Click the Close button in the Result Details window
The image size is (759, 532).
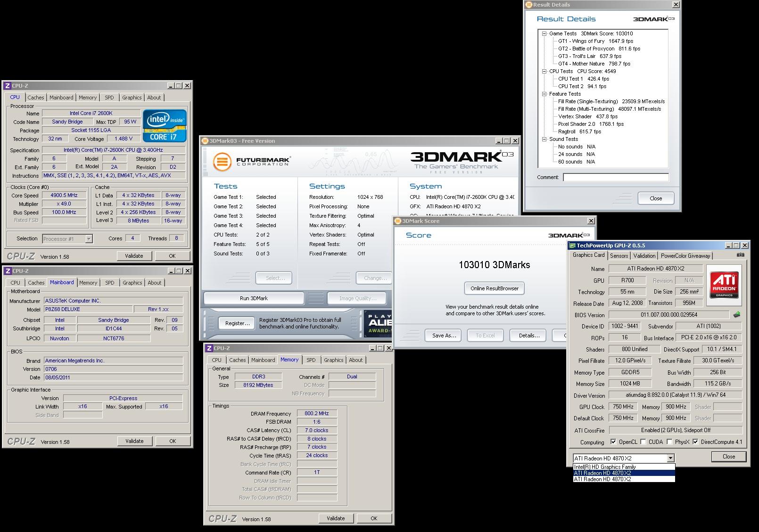[656, 198]
